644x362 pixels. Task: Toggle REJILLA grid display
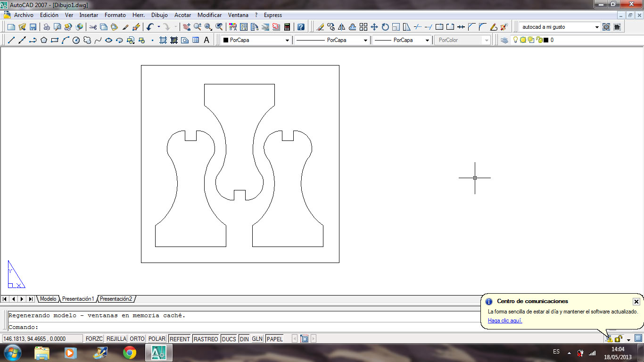[x=116, y=339]
